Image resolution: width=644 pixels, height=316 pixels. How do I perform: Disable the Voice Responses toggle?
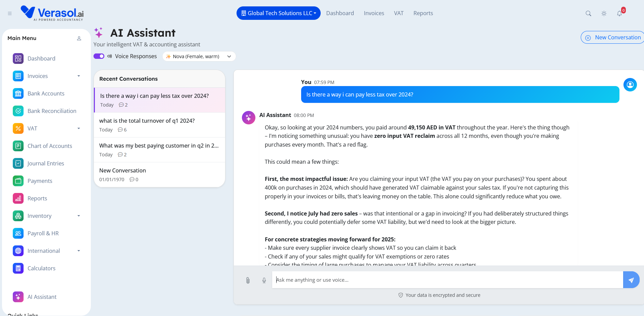(99, 56)
